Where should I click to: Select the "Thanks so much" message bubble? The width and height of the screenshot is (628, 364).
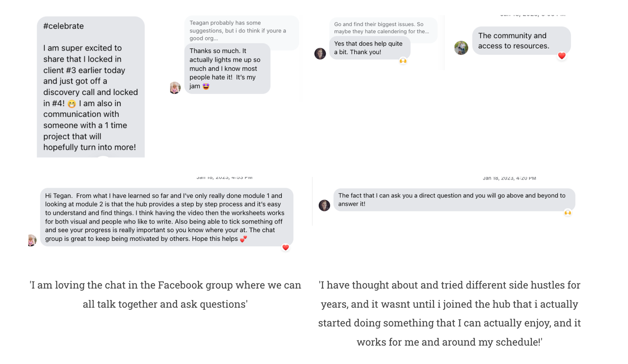[x=227, y=68]
